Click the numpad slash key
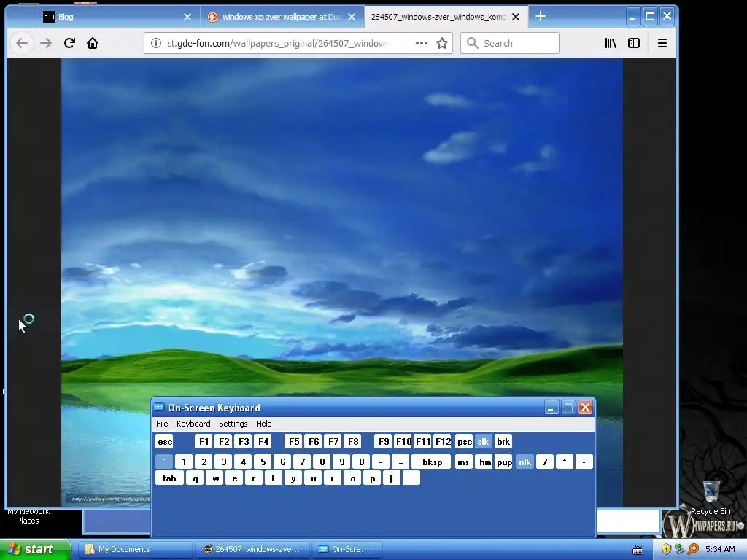 tap(544, 462)
